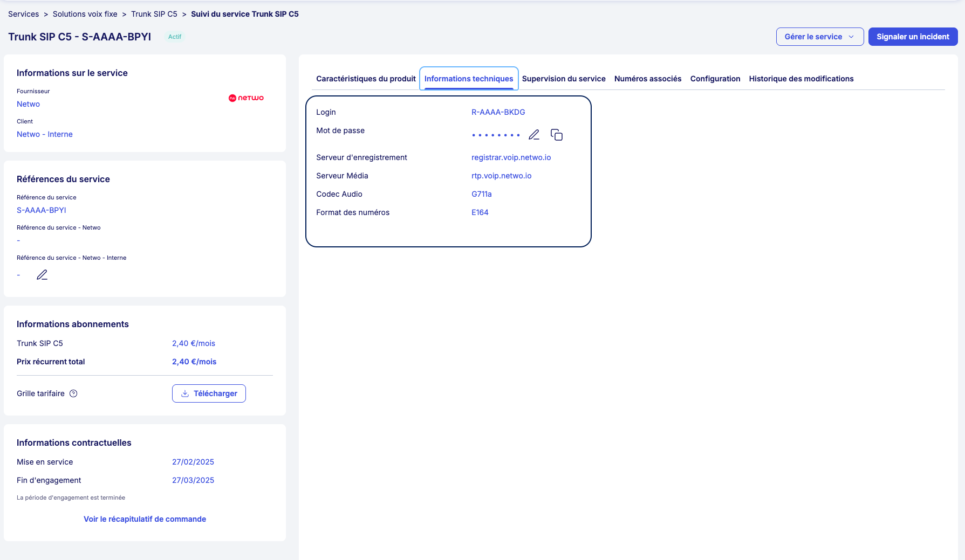
Task: Open the Netwo supplier link
Action: point(28,104)
